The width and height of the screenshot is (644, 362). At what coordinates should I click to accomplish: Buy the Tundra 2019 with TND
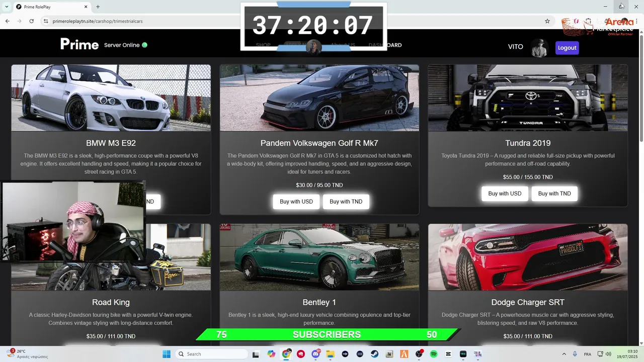[x=554, y=194]
